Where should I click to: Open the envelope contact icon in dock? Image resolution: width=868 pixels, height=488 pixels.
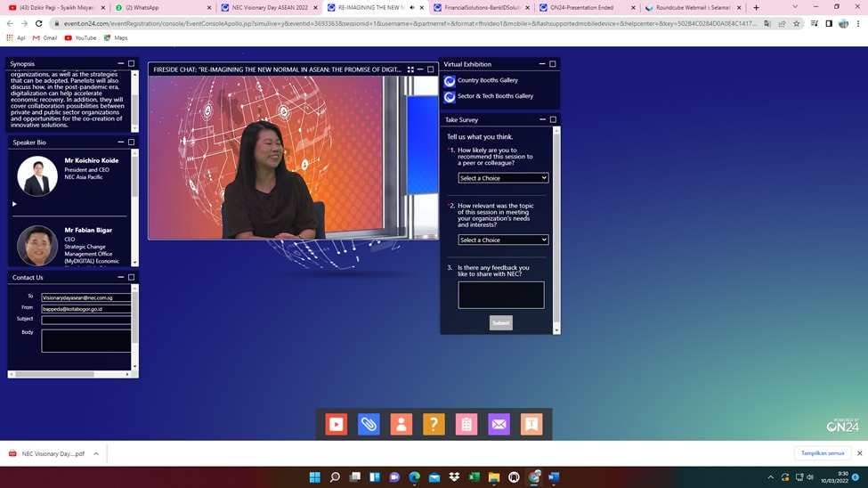499,424
